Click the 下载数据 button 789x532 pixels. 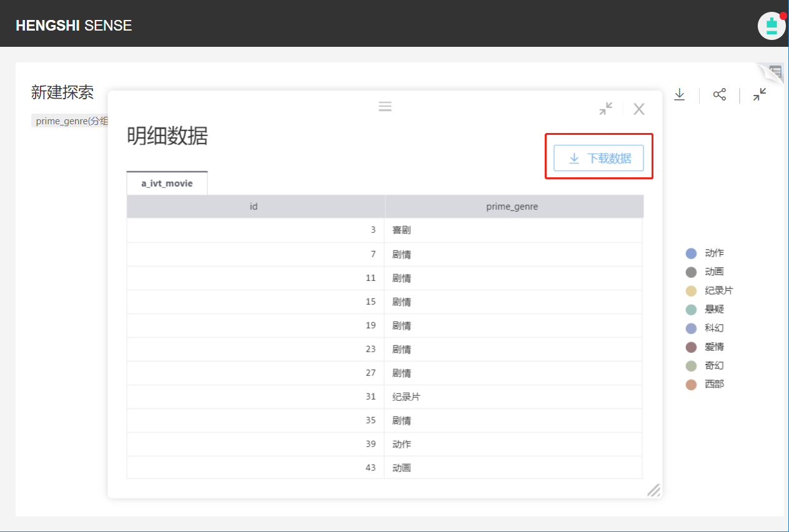598,158
